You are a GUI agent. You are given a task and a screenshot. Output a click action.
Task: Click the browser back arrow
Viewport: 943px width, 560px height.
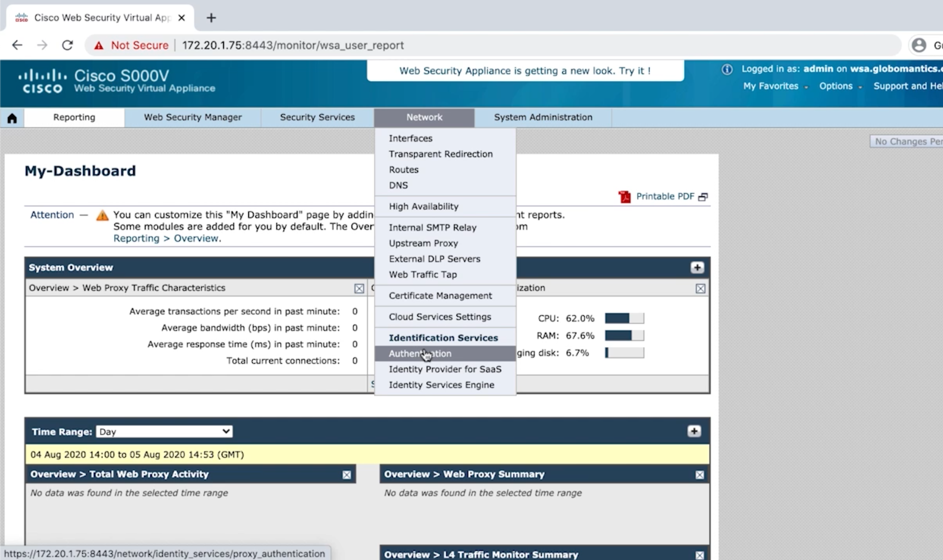click(17, 45)
